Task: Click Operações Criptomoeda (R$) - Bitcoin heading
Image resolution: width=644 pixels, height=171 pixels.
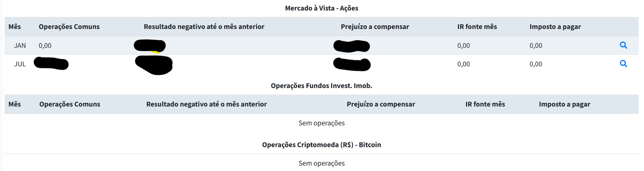Action: tap(322, 145)
